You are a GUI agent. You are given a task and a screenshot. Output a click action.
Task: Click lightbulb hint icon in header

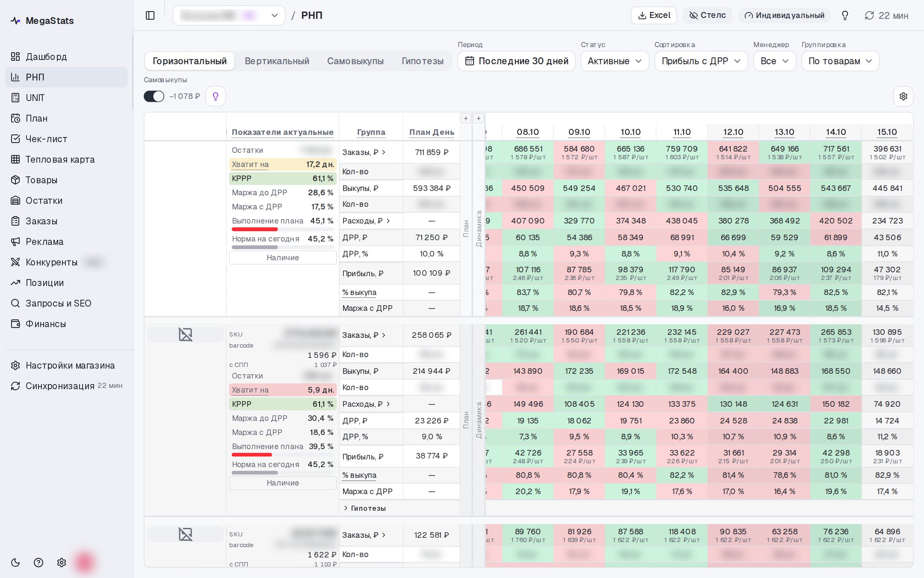tap(845, 15)
